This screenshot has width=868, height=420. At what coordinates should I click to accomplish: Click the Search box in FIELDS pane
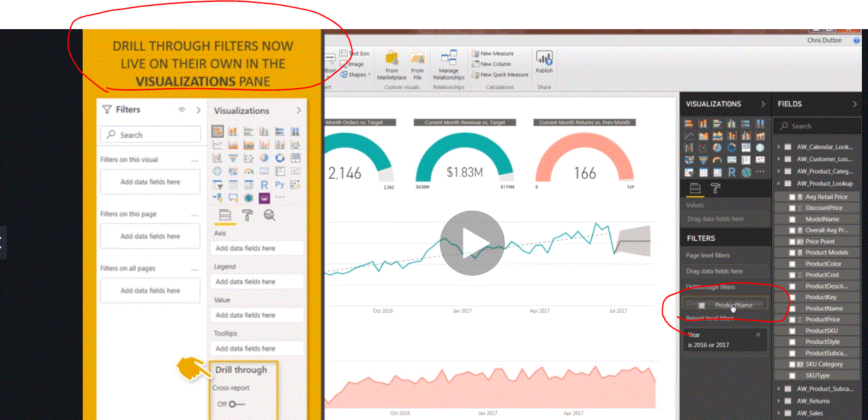tap(817, 126)
